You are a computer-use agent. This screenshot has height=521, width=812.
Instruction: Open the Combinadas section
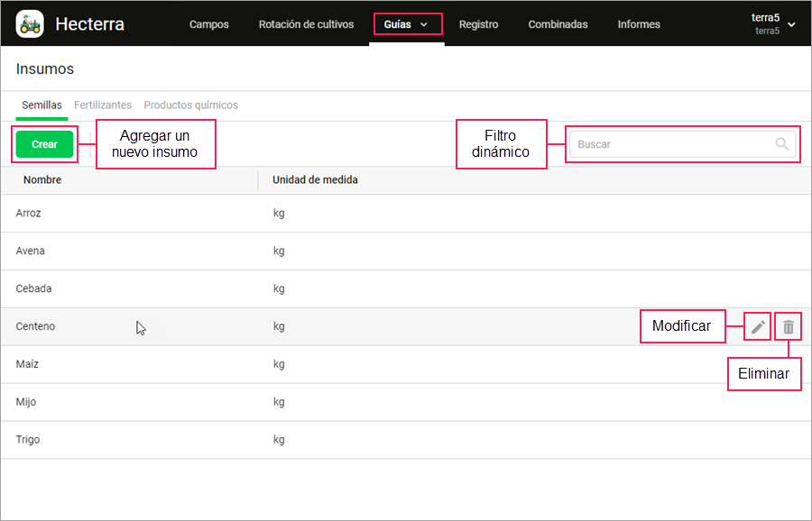tap(558, 24)
